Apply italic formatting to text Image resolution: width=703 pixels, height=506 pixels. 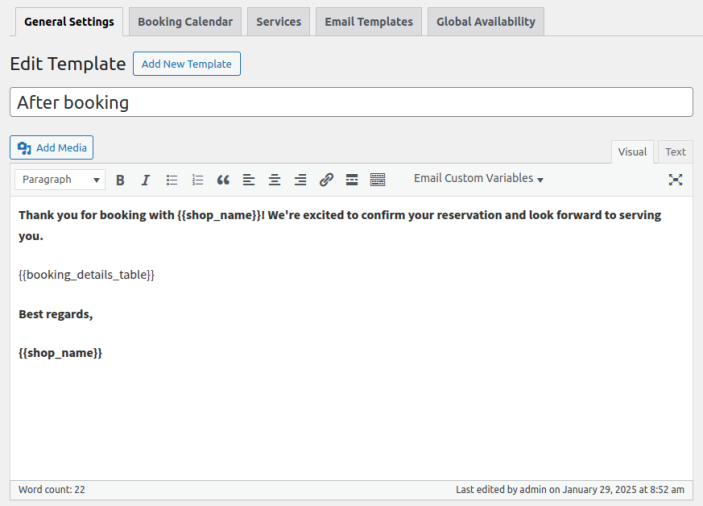pos(145,180)
